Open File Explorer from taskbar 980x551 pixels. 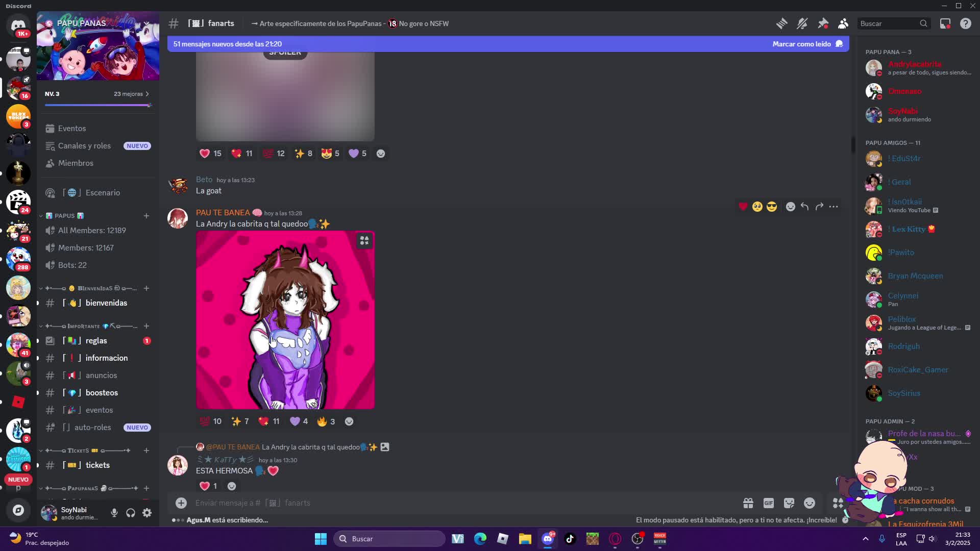525,539
